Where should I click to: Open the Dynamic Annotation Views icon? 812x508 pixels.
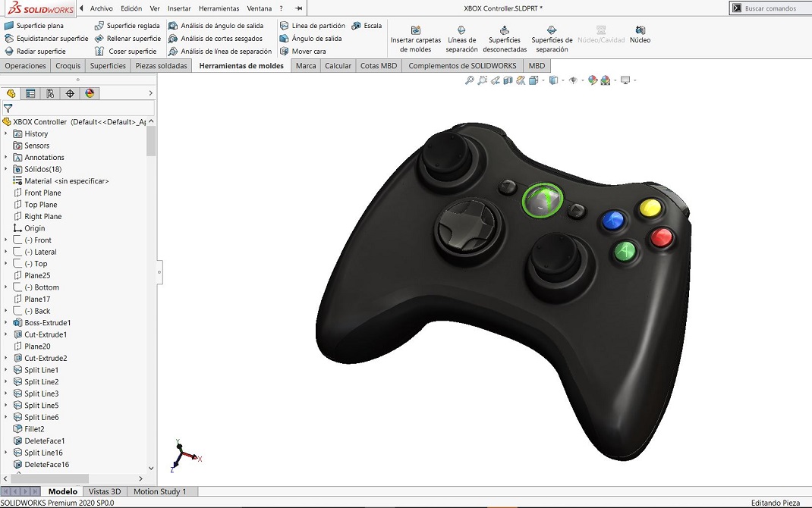[521, 80]
